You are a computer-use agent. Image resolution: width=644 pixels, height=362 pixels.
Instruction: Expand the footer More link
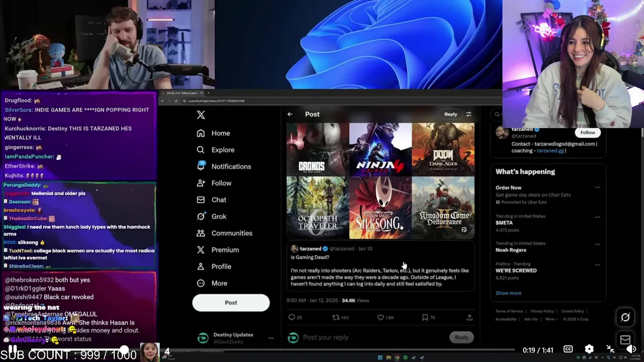552,319
